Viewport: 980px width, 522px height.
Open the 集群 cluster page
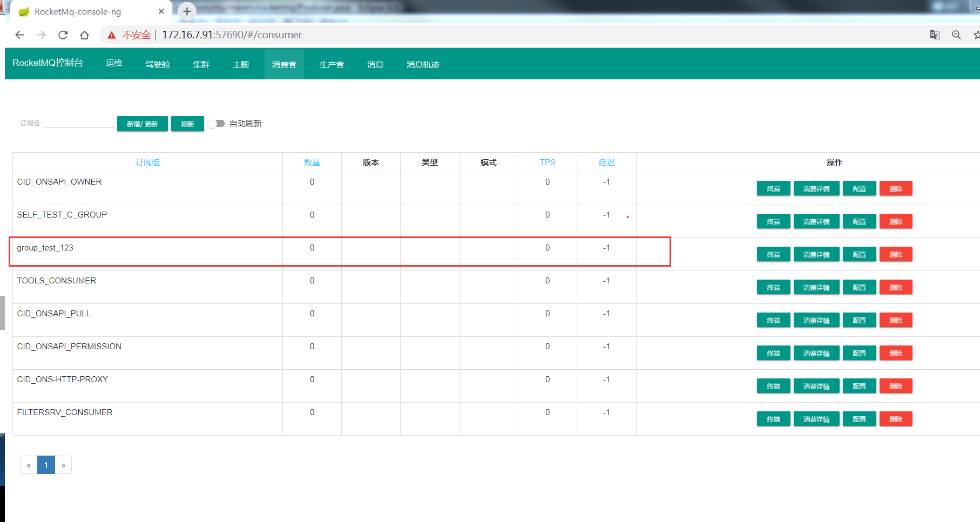tap(201, 64)
